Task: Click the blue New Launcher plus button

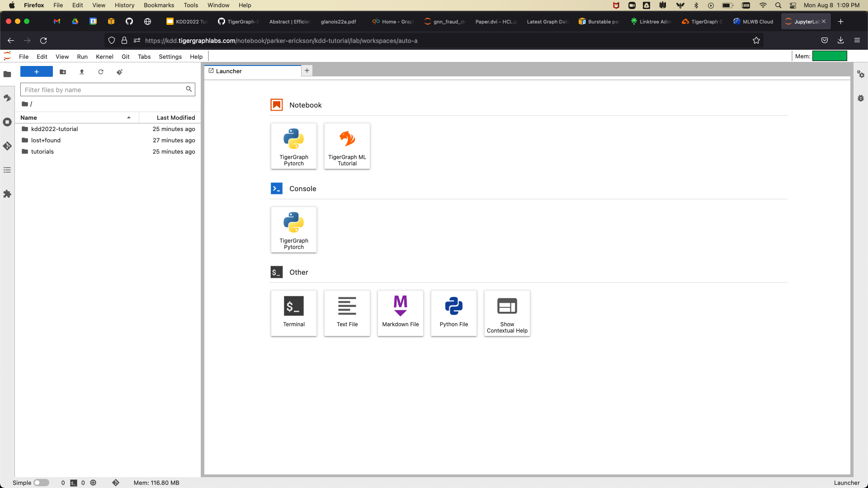Action: pos(37,72)
